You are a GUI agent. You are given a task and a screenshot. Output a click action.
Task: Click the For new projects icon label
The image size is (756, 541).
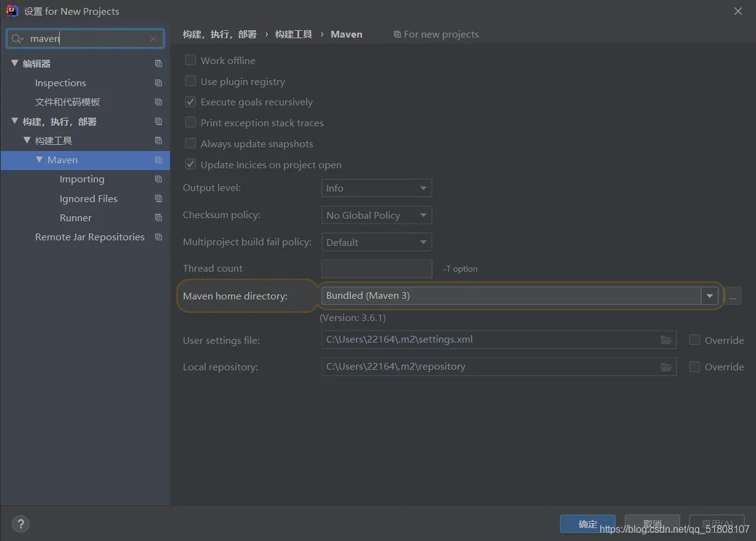(436, 35)
